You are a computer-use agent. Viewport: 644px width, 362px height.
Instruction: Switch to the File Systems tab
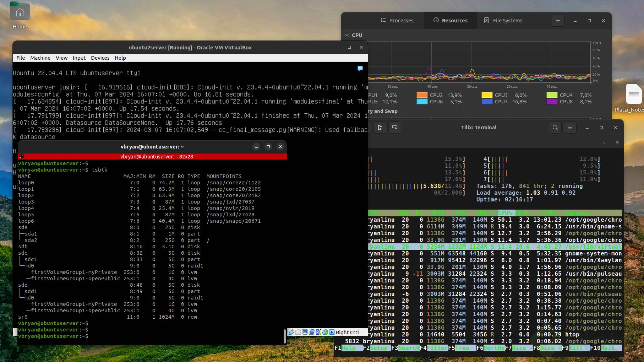pyautogui.click(x=503, y=21)
